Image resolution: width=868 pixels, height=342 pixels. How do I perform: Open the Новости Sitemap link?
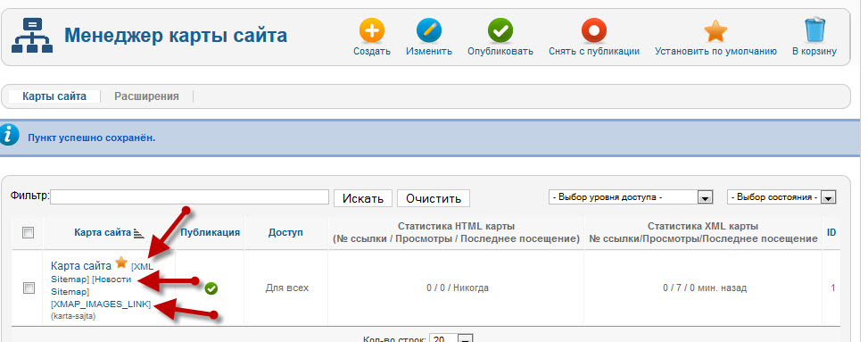91,286
